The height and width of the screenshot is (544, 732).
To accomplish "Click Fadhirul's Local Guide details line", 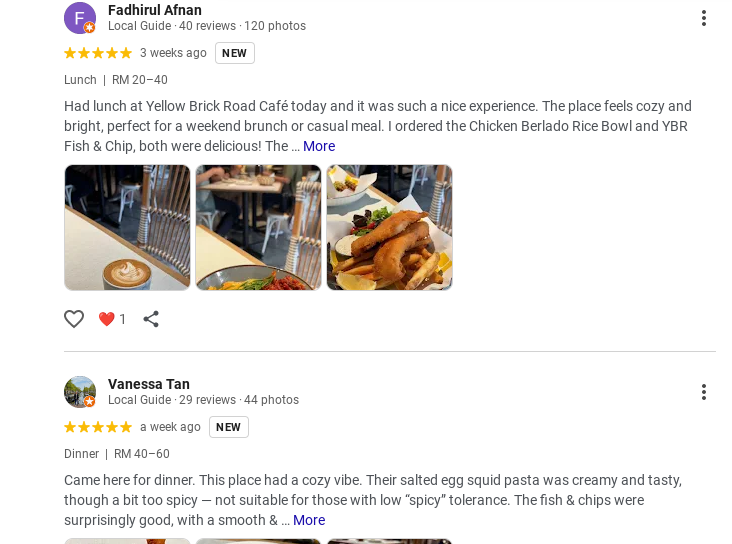I will pyautogui.click(x=207, y=26).
